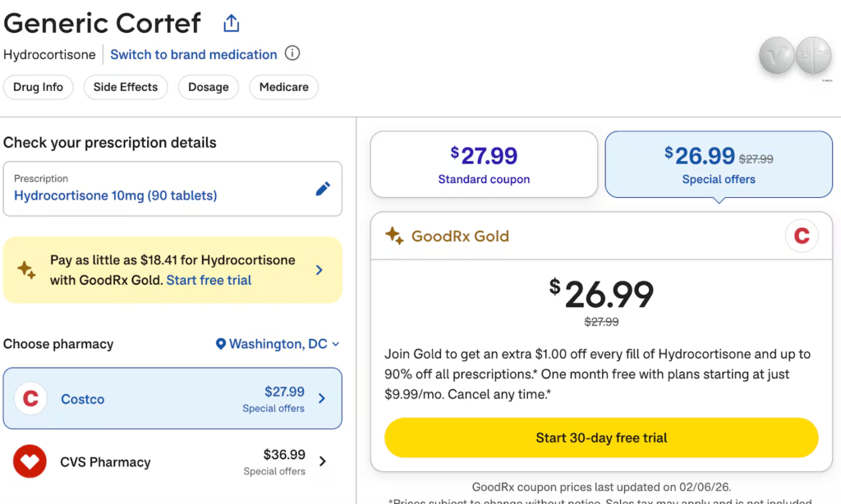Open the Washington, DC location dropdown
This screenshot has width=841, height=504.
pos(278,345)
